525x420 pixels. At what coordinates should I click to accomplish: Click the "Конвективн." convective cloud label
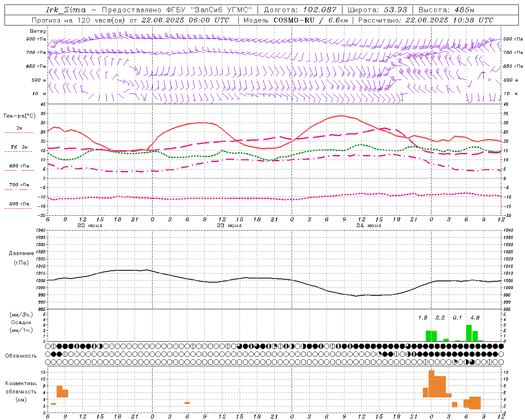pos(21,383)
